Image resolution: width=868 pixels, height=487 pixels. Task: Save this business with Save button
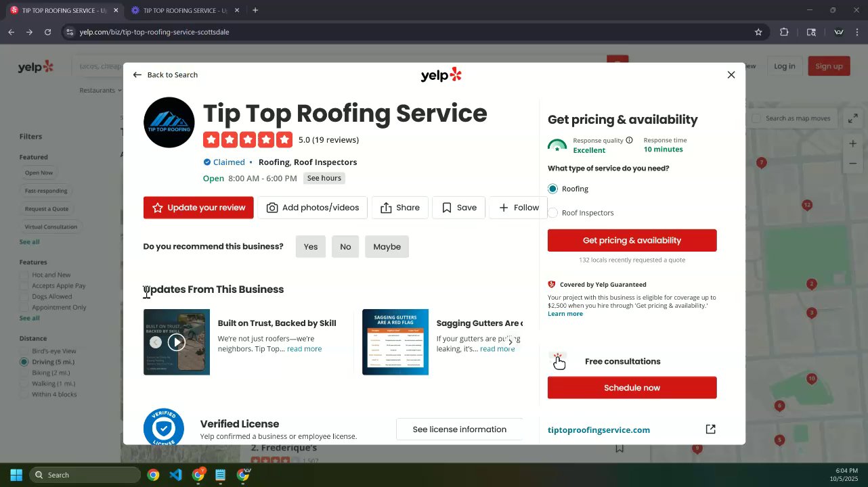click(x=459, y=208)
